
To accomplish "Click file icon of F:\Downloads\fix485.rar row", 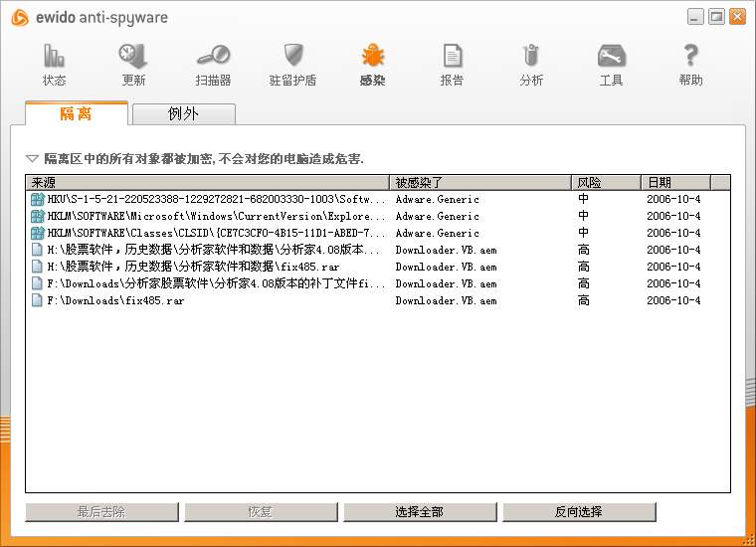I will click(37, 300).
